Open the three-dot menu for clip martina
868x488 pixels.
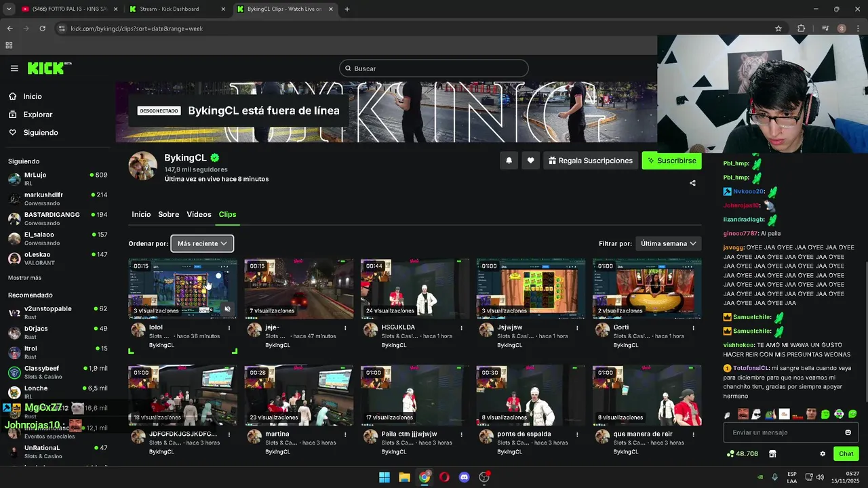click(345, 434)
